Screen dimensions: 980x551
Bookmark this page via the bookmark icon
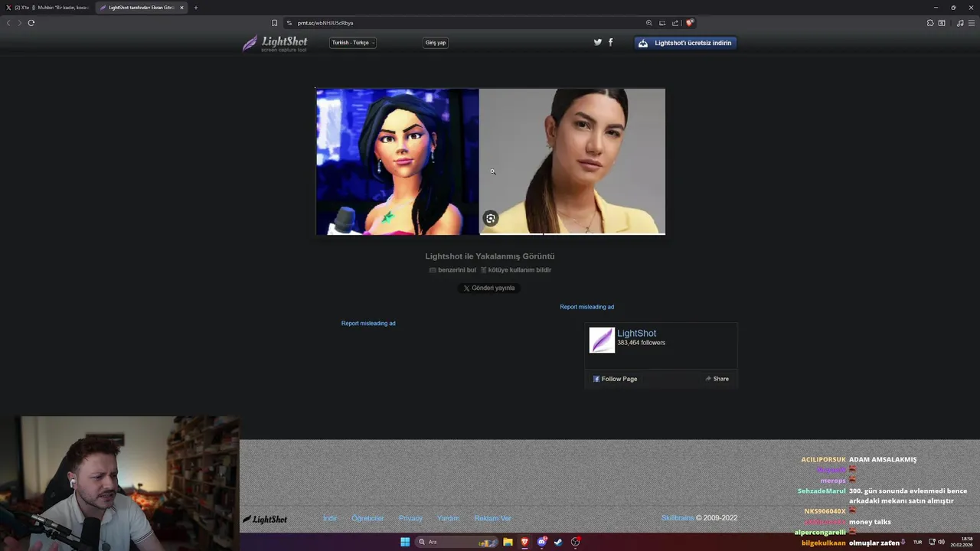(275, 23)
